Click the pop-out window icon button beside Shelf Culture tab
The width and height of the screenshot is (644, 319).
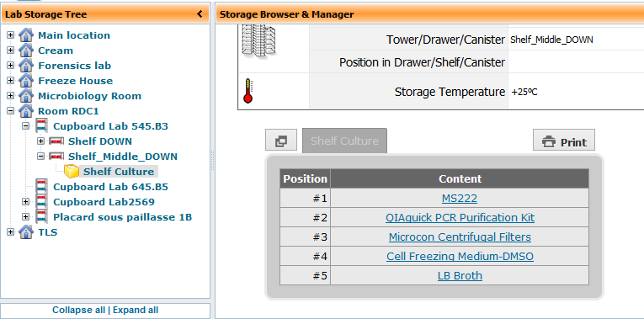click(281, 141)
